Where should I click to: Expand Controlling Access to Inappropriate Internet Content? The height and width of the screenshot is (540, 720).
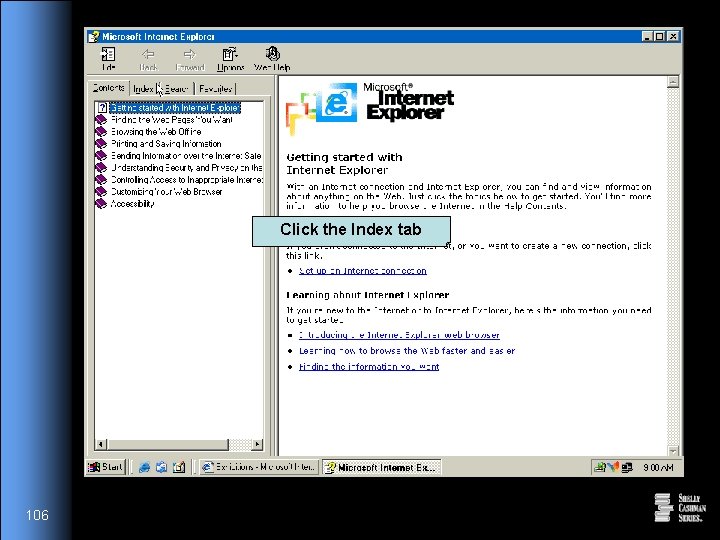click(x=187, y=180)
